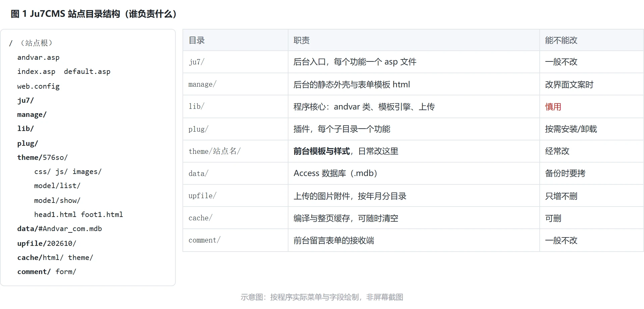The height and width of the screenshot is (309, 644).
Task: Click the 'cache/html/ theme/' line
Action: (55, 258)
